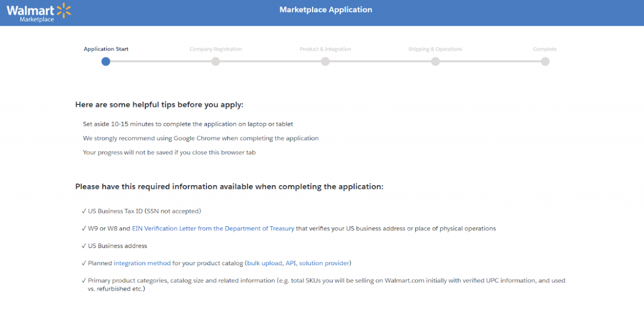Screen dimensions: 644x309
Task: Click the 'helpful tips before you apply' heading
Action: (159, 105)
